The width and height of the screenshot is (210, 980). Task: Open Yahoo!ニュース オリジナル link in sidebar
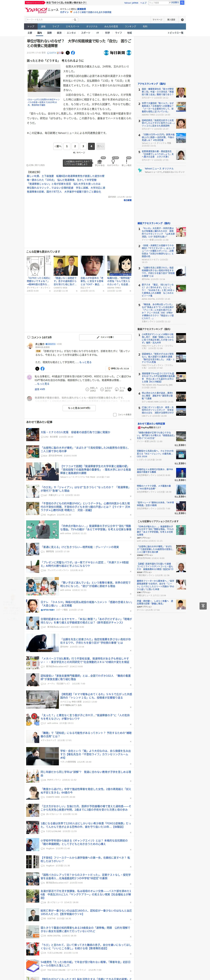(159, 169)
